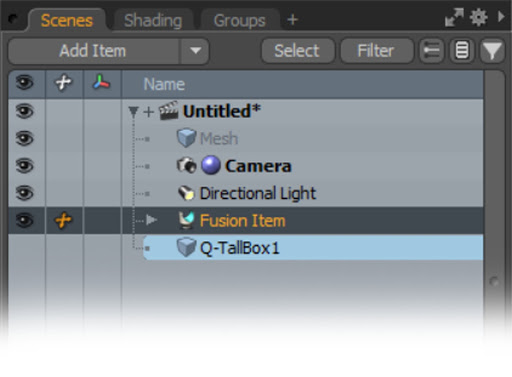This screenshot has height=377, width=512.
Task: Click the Camera item icon
Action: coord(186,165)
